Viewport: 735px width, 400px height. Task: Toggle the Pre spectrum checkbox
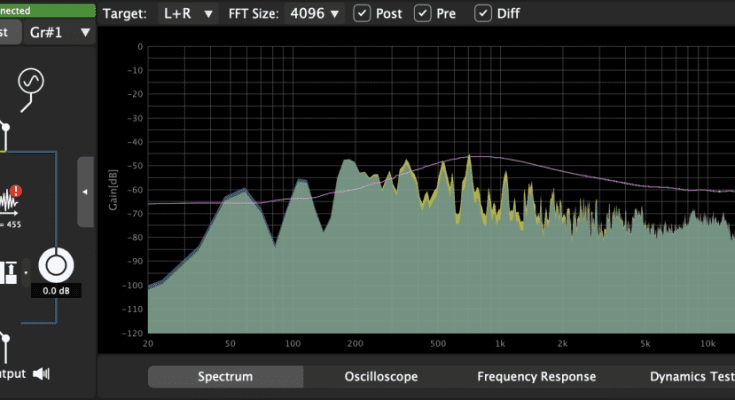(423, 14)
